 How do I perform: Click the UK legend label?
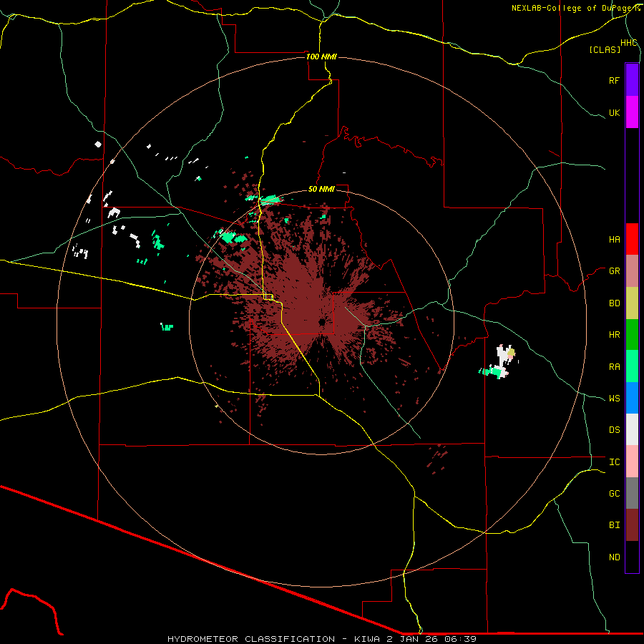(614, 112)
